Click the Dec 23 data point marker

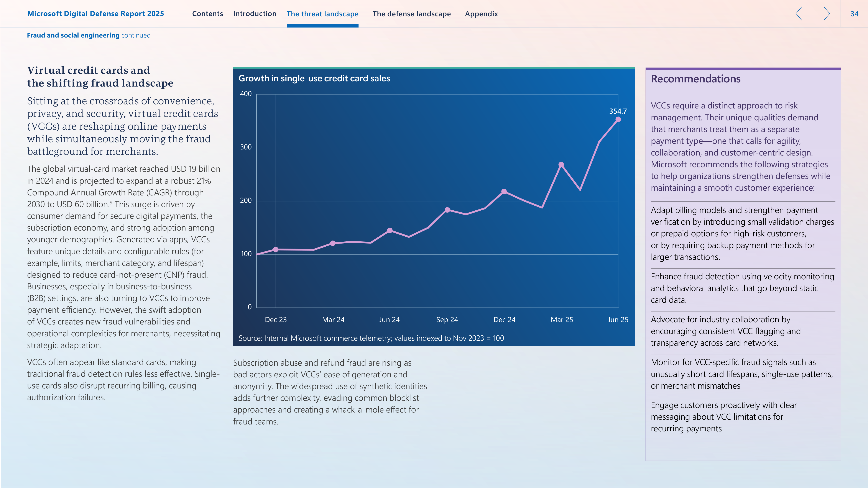276,250
